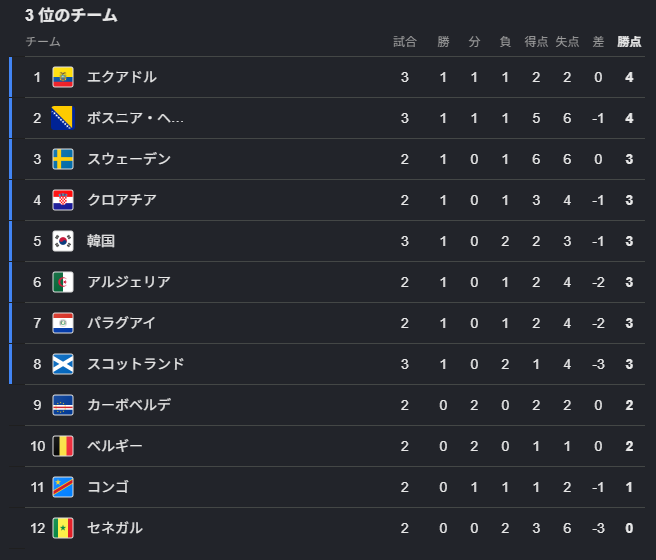Click the Congo flag icon
This screenshot has width=656, height=560.
[63, 487]
